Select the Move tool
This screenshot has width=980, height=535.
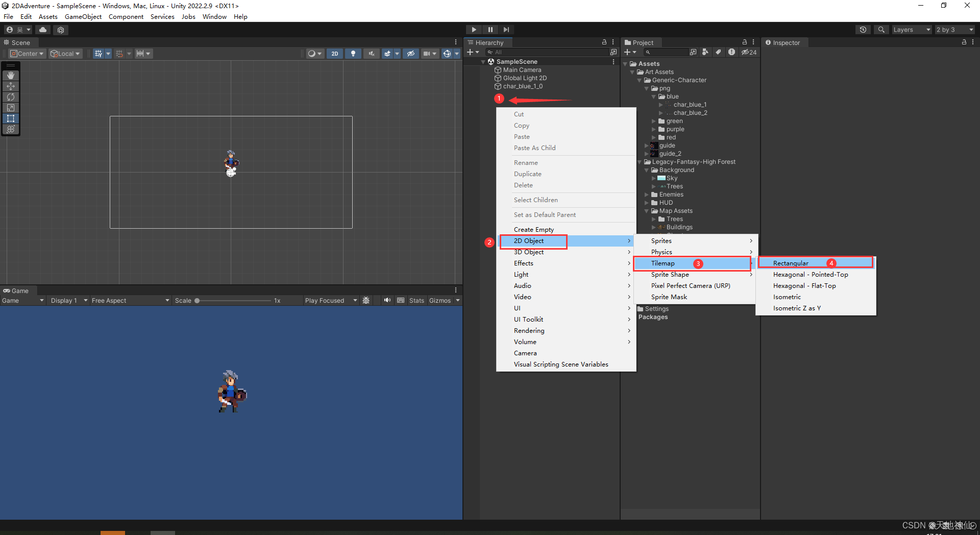[11, 86]
